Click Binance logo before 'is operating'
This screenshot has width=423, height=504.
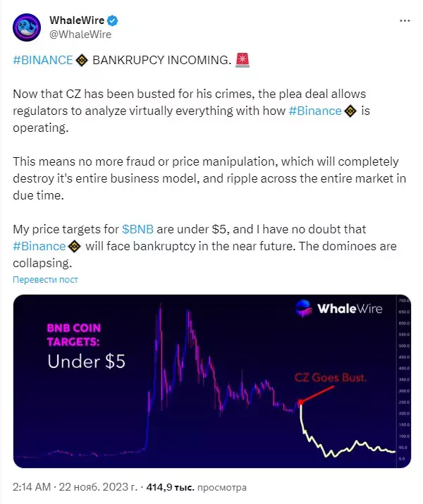[350, 111]
